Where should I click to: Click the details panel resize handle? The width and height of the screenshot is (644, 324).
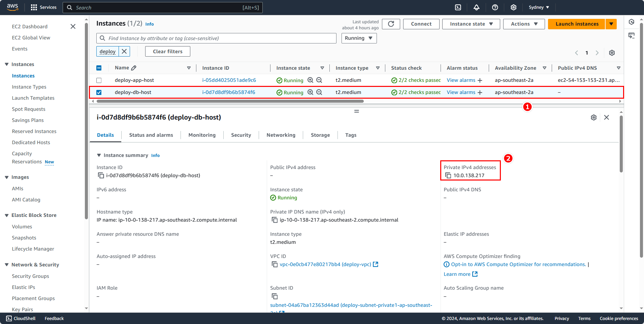click(357, 111)
